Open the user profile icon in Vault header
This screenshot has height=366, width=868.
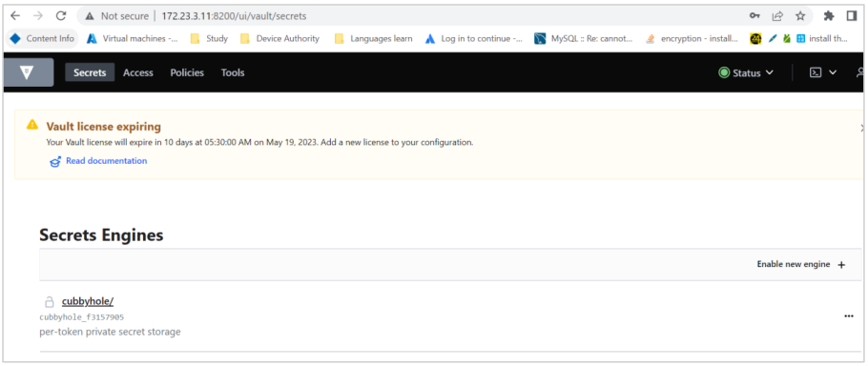pyautogui.click(x=860, y=72)
